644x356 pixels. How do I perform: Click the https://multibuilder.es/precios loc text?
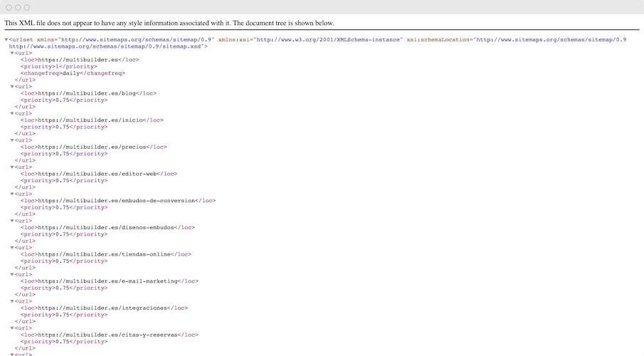click(91, 147)
